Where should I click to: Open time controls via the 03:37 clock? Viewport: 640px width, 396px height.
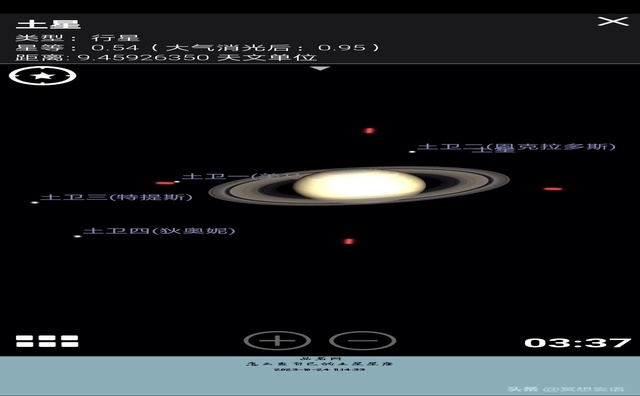click(578, 342)
